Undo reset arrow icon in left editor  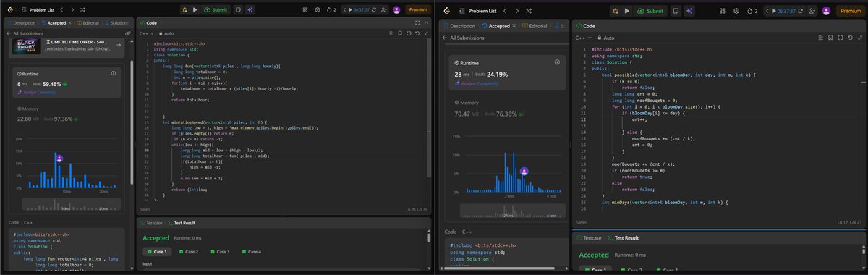click(417, 33)
